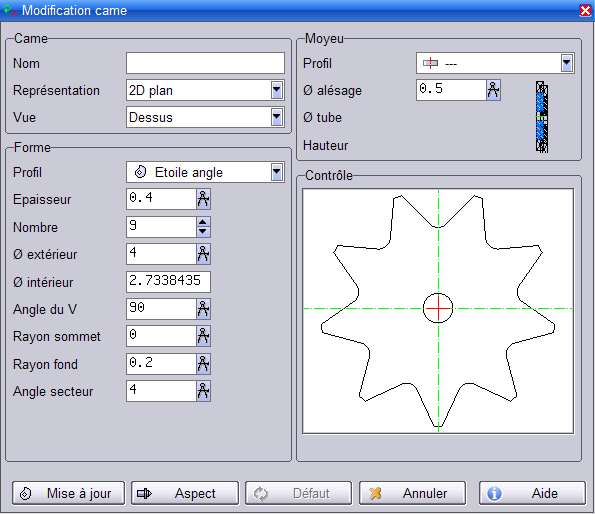Click the compass icon beside Angle du V
The height and width of the screenshot is (514, 595).
click(x=203, y=309)
